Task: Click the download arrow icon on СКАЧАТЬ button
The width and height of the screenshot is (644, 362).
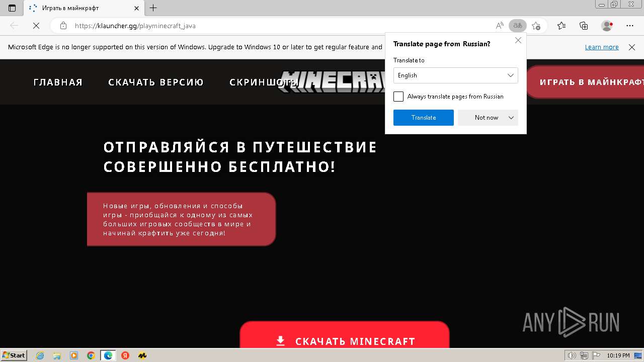Action: click(281, 341)
